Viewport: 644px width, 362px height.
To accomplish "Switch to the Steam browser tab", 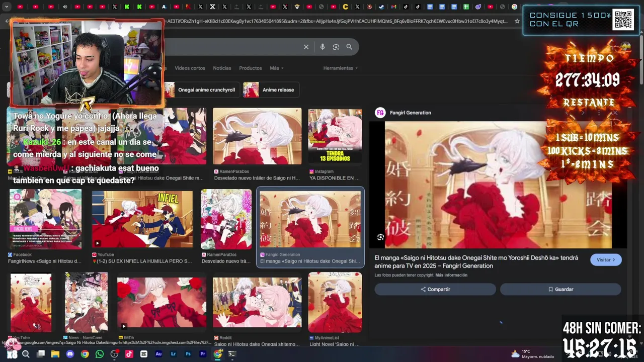I will [381, 7].
